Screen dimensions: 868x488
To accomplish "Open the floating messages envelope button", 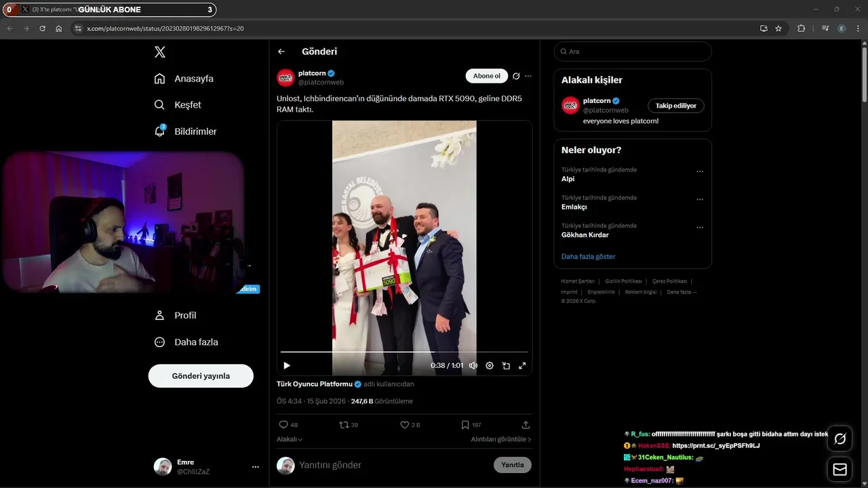I will coord(840,469).
